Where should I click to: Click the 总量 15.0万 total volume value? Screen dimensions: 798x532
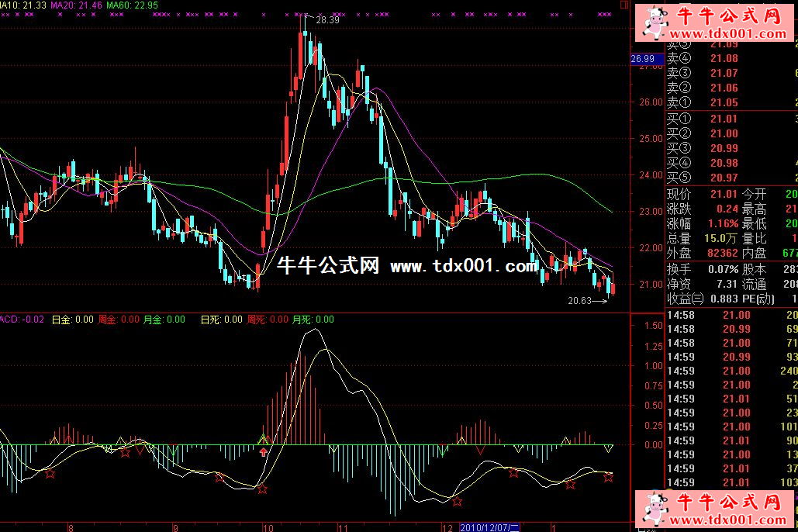coord(721,239)
